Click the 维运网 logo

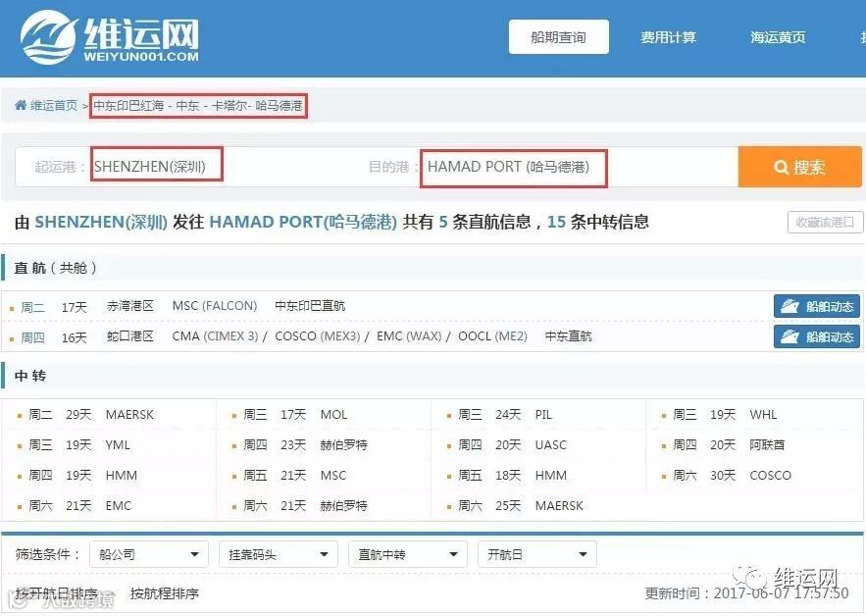(x=110, y=37)
